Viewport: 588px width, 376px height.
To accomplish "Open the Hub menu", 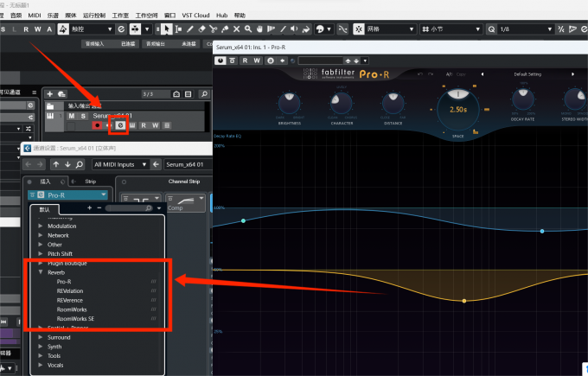I will (221, 16).
